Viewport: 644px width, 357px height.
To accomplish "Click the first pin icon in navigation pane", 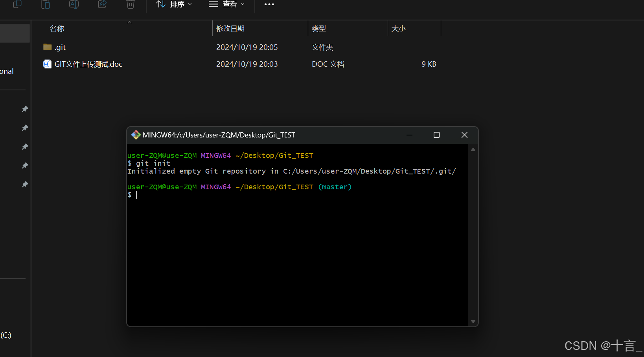I will [25, 109].
